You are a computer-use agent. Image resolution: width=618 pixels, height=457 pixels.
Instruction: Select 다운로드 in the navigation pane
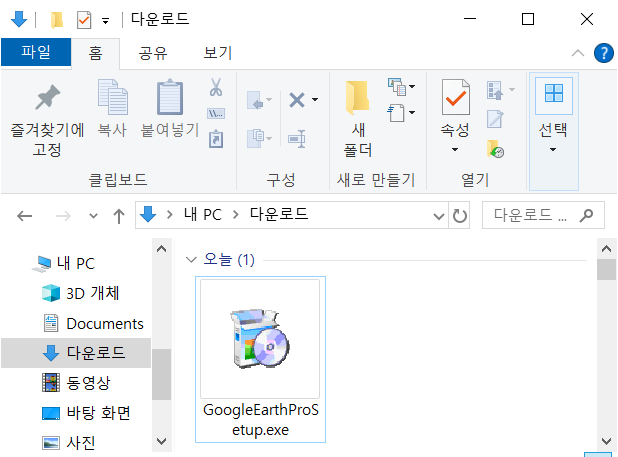click(x=76, y=353)
